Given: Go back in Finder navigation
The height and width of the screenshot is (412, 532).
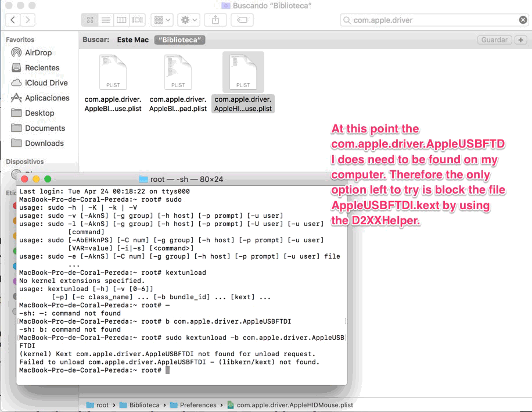Looking at the screenshot, I should (13, 20).
